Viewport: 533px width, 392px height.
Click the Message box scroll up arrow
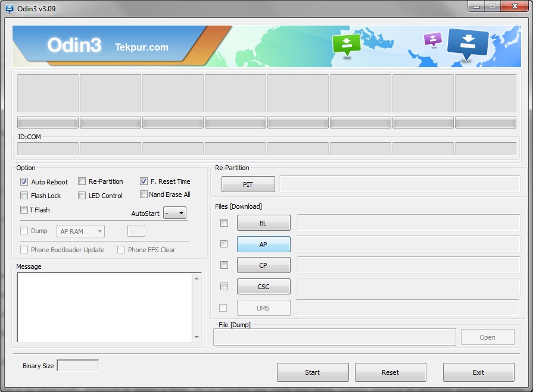pos(197,278)
